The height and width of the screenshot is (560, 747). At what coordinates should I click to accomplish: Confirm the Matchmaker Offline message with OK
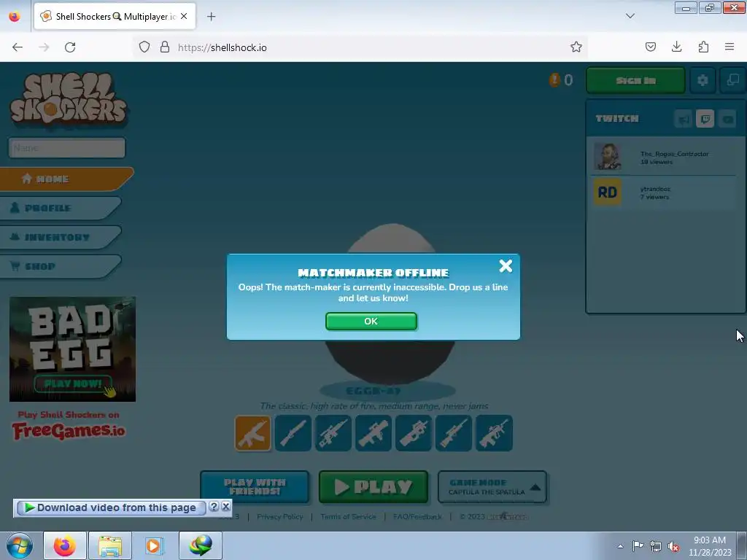click(371, 321)
